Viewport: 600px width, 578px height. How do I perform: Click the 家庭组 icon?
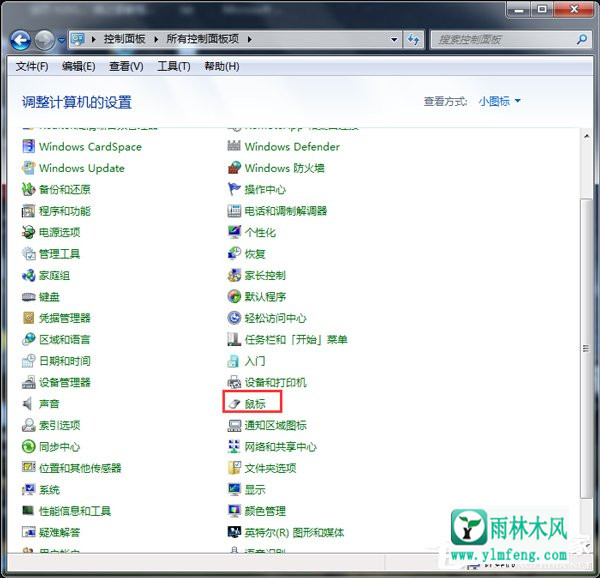click(x=28, y=275)
